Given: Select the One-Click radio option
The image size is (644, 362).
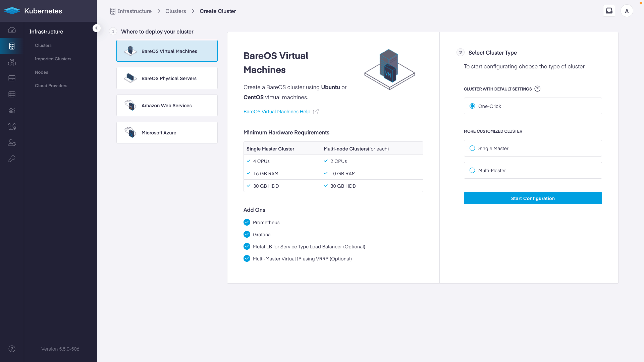Looking at the screenshot, I should pos(472,106).
